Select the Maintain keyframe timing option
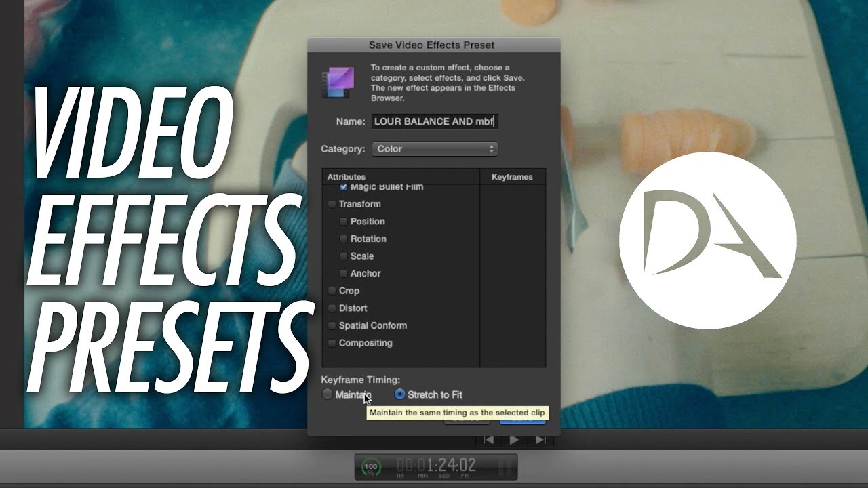This screenshot has width=868, height=488. [328, 394]
